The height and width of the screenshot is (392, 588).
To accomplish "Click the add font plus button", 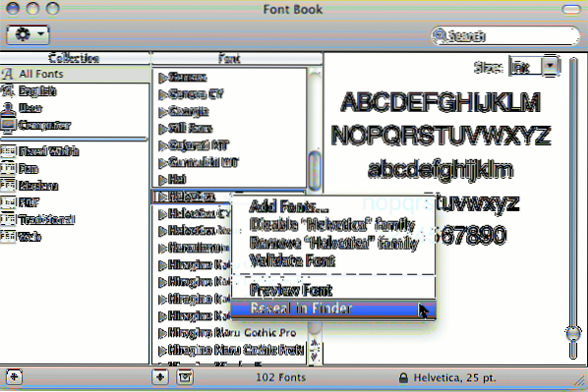I will [x=160, y=376].
